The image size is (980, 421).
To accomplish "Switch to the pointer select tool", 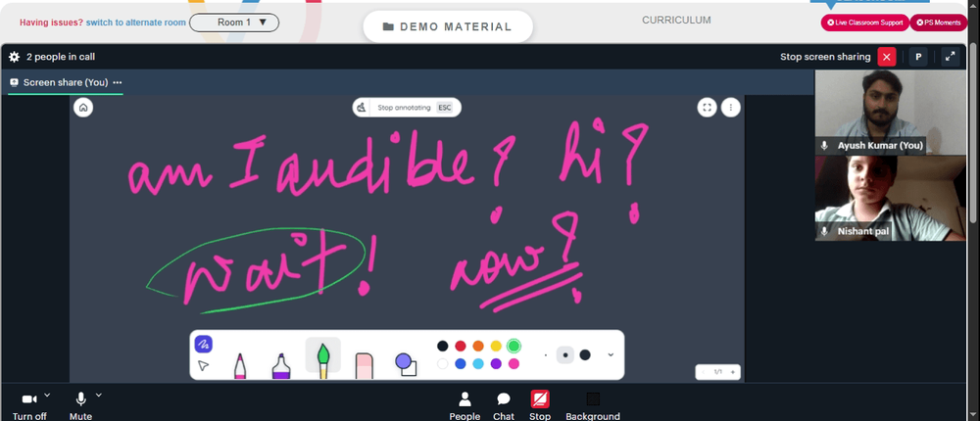I will (x=203, y=366).
